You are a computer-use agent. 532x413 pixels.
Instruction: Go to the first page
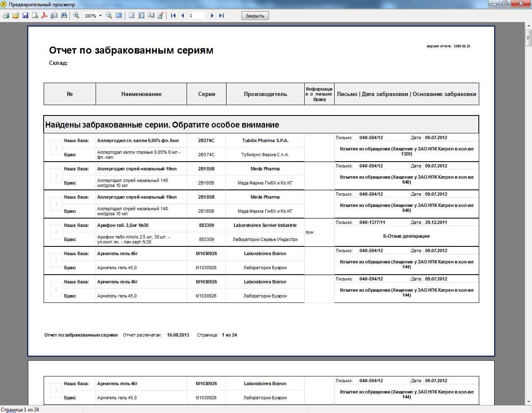pyautogui.click(x=173, y=15)
